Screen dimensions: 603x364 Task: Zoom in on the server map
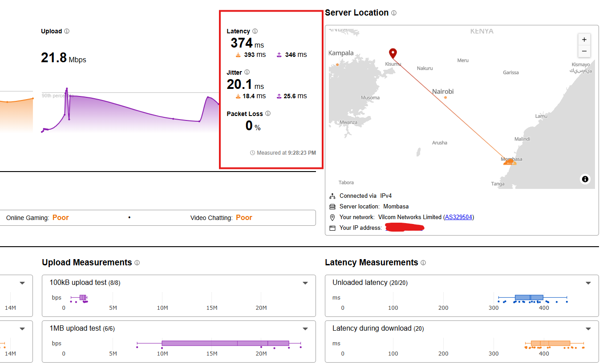pos(584,39)
